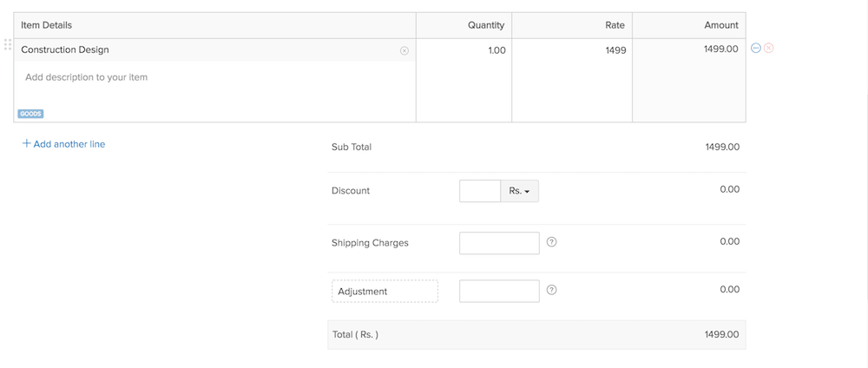Click the Adjustment value input box
Viewport: 868px width, 368px height.
[499, 291]
